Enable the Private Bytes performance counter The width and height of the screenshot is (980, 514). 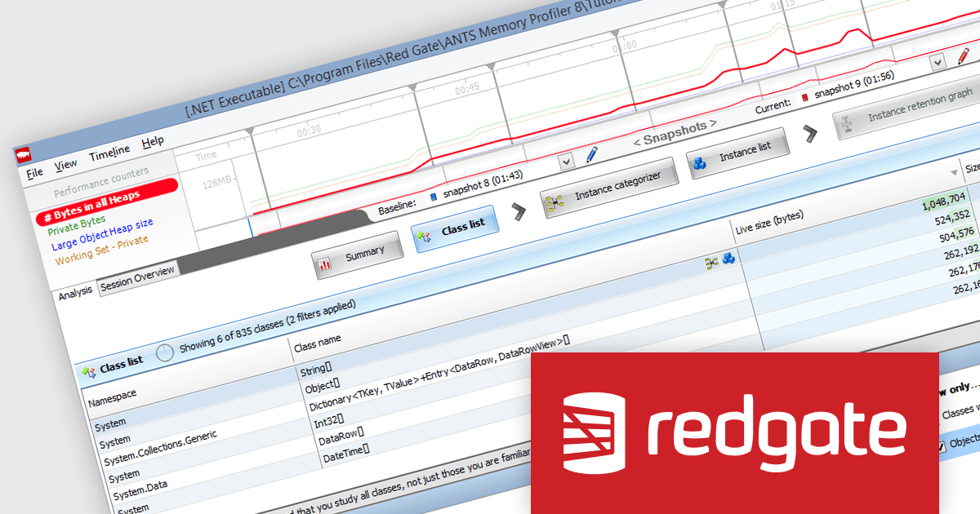click(76, 221)
